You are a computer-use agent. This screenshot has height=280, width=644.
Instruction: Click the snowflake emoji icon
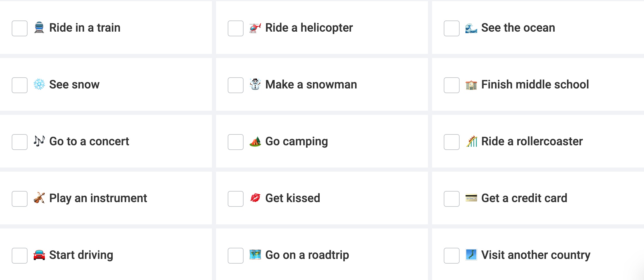coord(39,85)
